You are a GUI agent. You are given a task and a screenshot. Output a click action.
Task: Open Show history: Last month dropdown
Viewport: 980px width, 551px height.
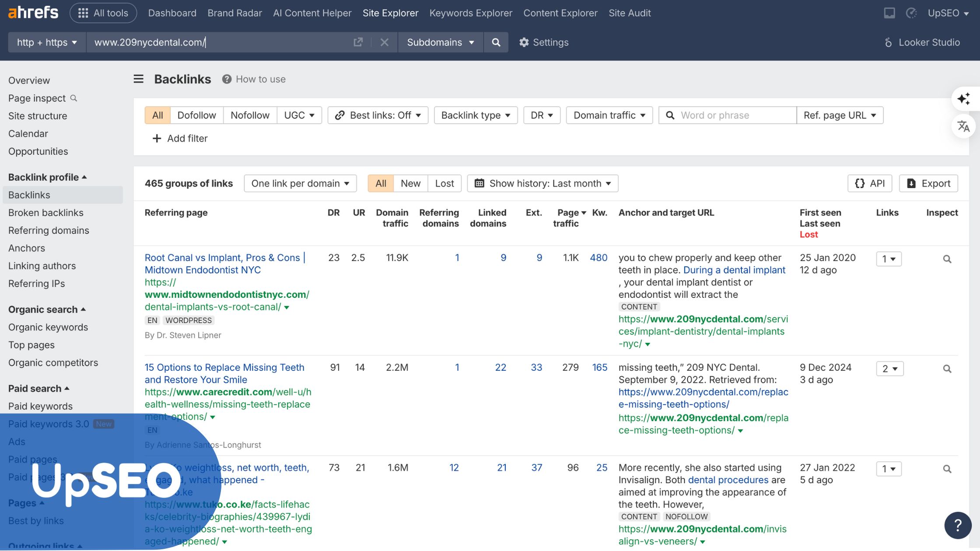pyautogui.click(x=543, y=184)
